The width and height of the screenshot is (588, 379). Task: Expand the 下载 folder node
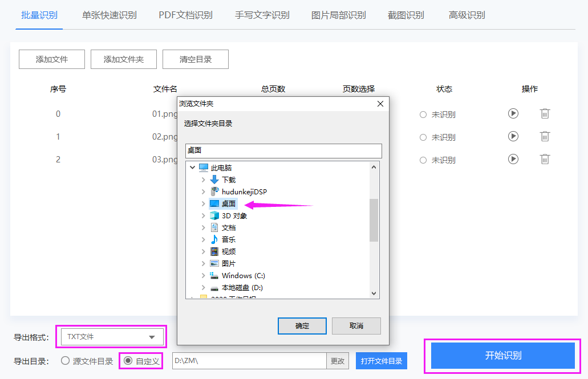point(203,180)
